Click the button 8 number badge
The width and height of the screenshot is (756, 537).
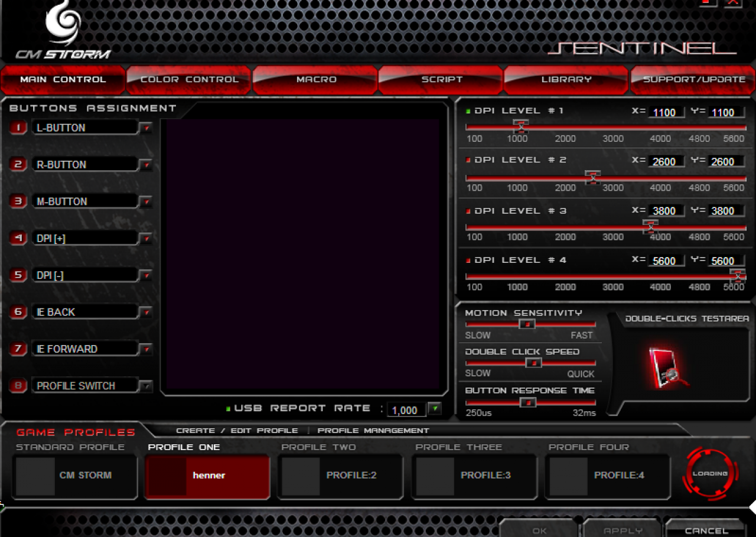pyautogui.click(x=18, y=386)
